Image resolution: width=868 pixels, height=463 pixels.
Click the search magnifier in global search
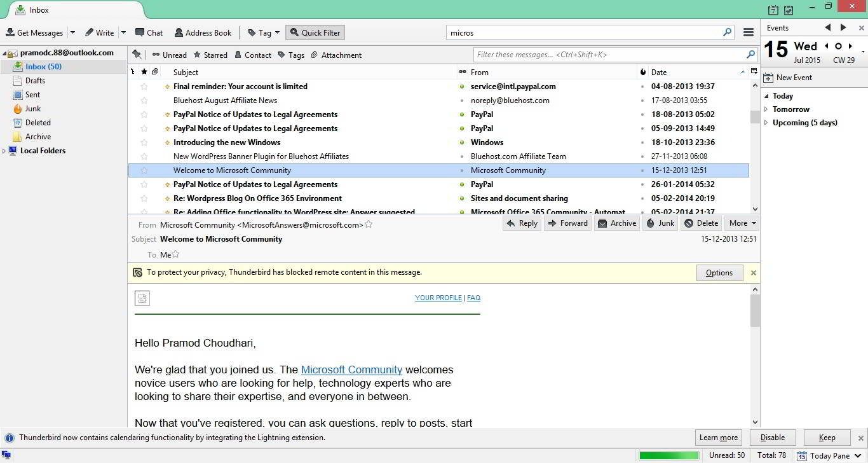tap(728, 32)
